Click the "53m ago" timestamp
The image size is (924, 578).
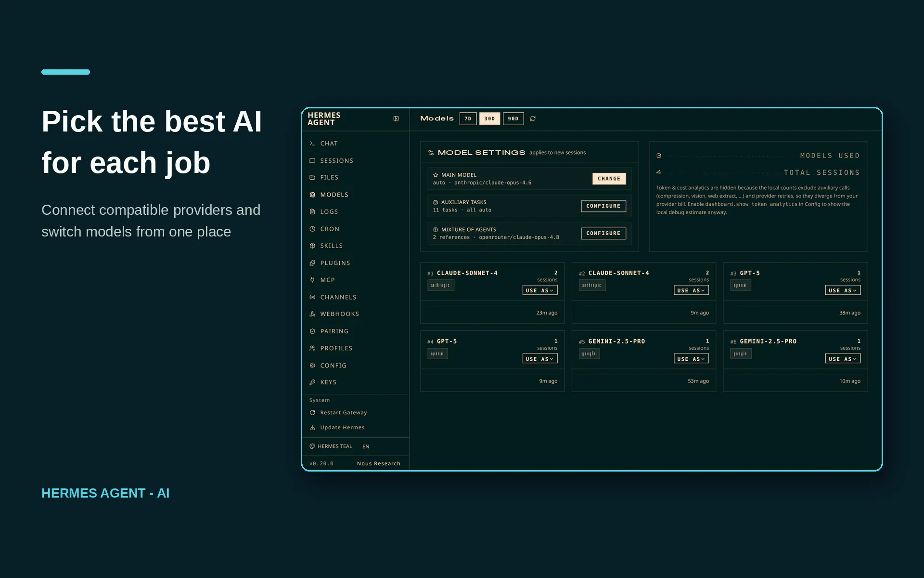point(698,381)
